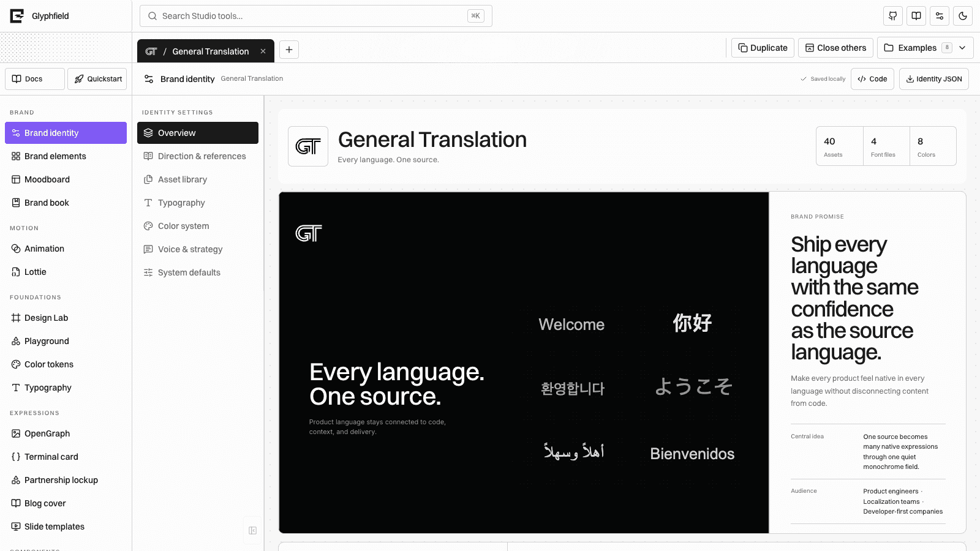Select Asset library setting
Viewport: 980px width, 551px height.
pos(198,179)
